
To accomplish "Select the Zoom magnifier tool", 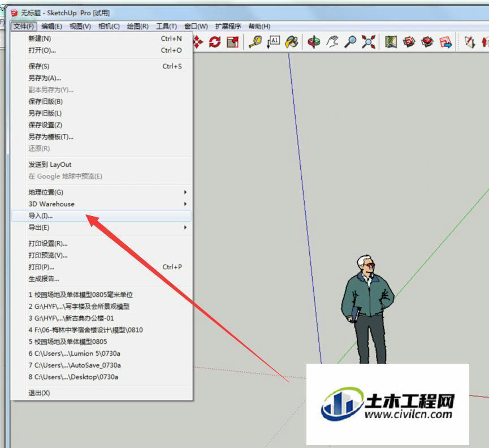I will pyautogui.click(x=350, y=42).
